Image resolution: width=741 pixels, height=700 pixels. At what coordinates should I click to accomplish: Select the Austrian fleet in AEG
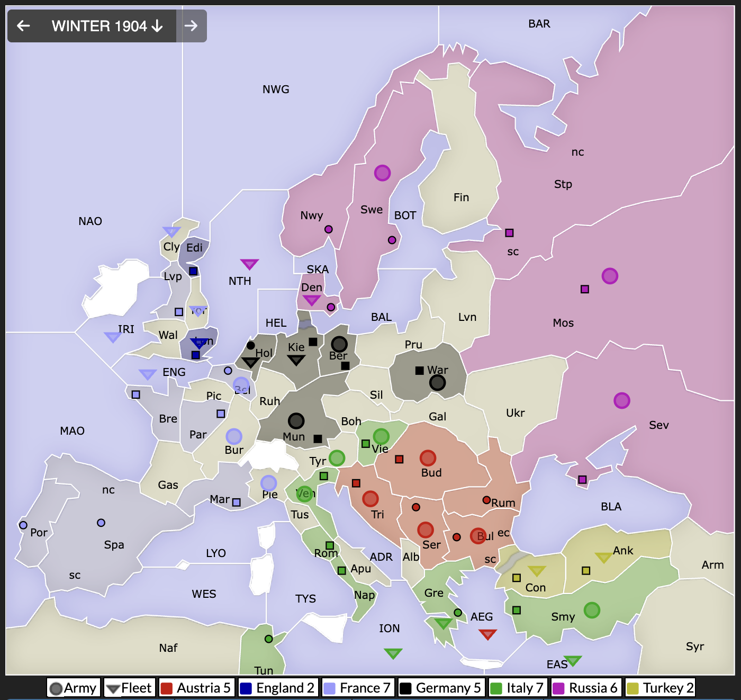(x=487, y=634)
